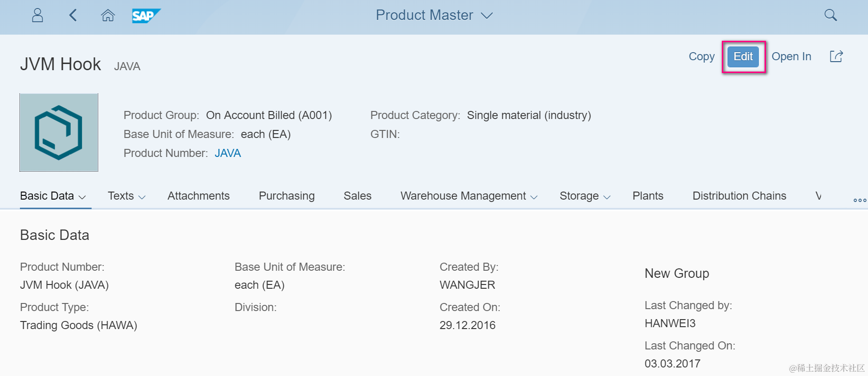Click the Open In button
The height and width of the screenshot is (376, 868).
pyautogui.click(x=791, y=56)
